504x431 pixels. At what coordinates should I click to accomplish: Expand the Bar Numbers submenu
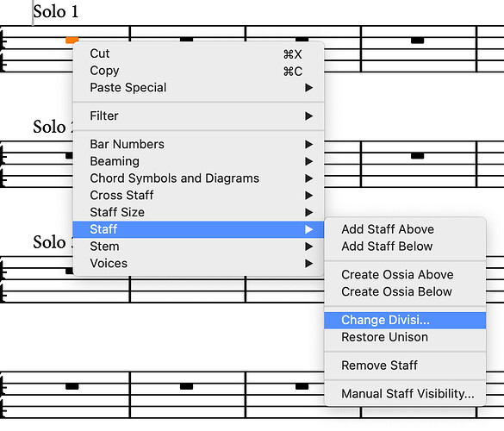point(198,144)
